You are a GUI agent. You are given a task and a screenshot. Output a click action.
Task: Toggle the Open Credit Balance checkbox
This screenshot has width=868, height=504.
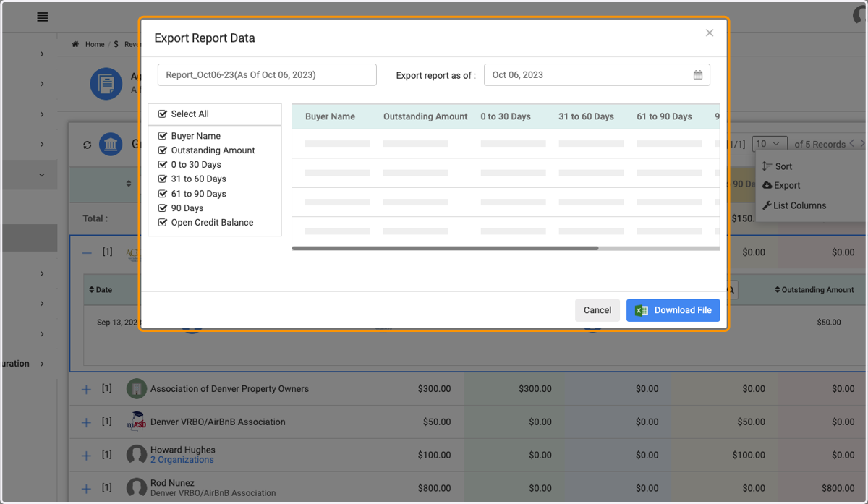163,223
